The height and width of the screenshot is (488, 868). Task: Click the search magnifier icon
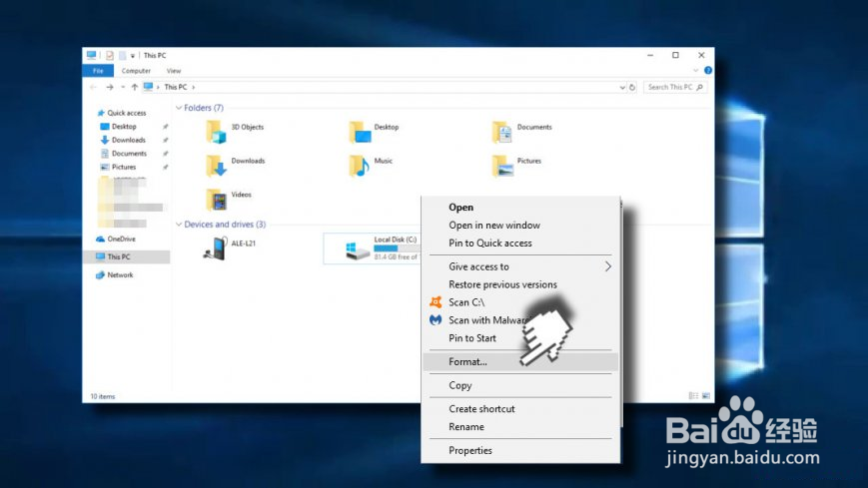point(700,87)
